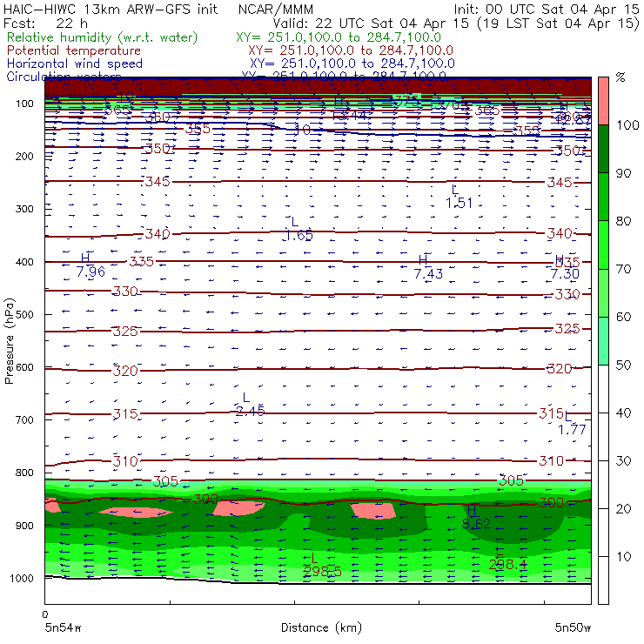Click the blue 'Horizontal wind speed' legend label
Screen dimensions: 644x644
click(x=74, y=64)
